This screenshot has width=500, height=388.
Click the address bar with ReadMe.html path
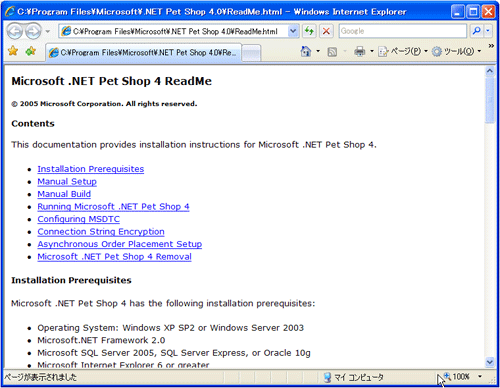click(173, 31)
